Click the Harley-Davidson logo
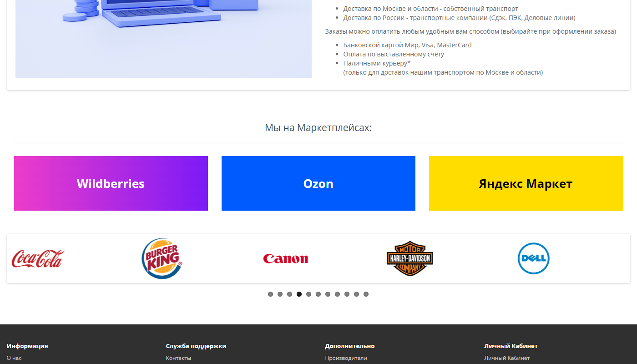The width and height of the screenshot is (637, 364). 409,258
